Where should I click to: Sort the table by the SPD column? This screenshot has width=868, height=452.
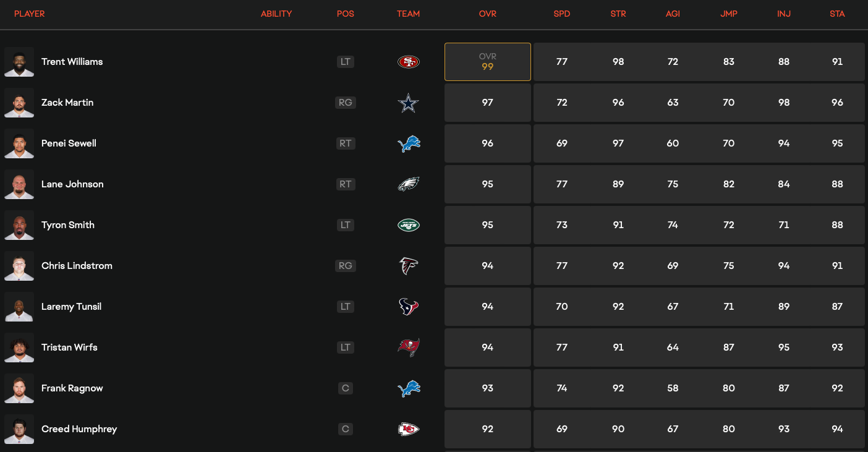click(562, 14)
